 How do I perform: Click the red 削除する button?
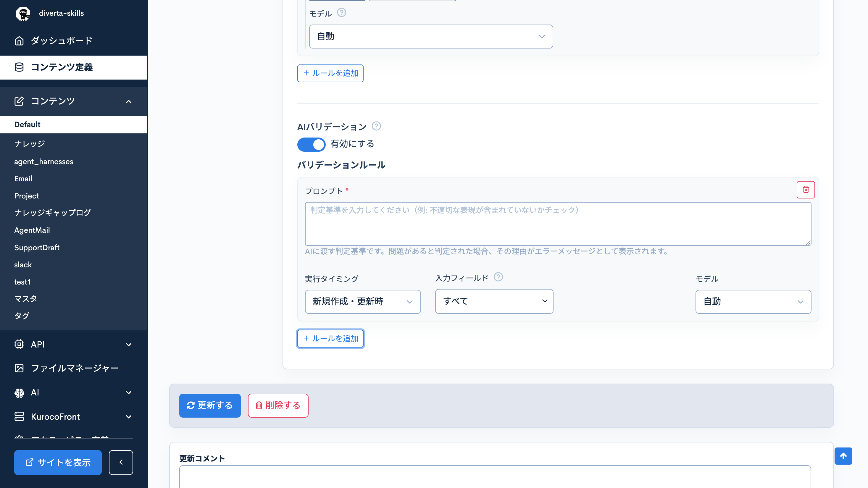coord(278,405)
